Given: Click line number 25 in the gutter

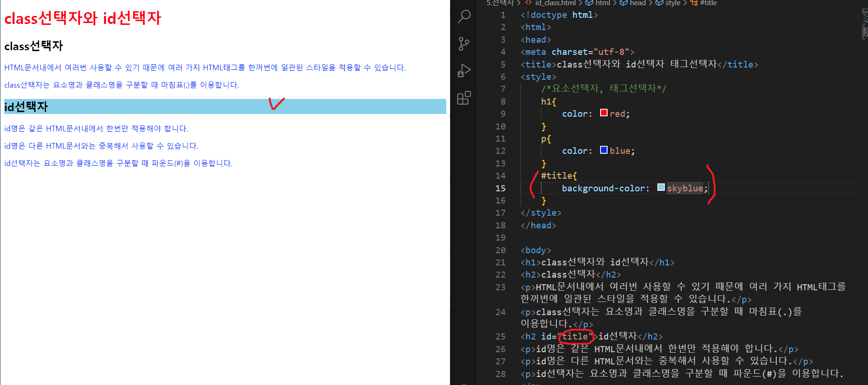Looking at the screenshot, I should tap(501, 336).
